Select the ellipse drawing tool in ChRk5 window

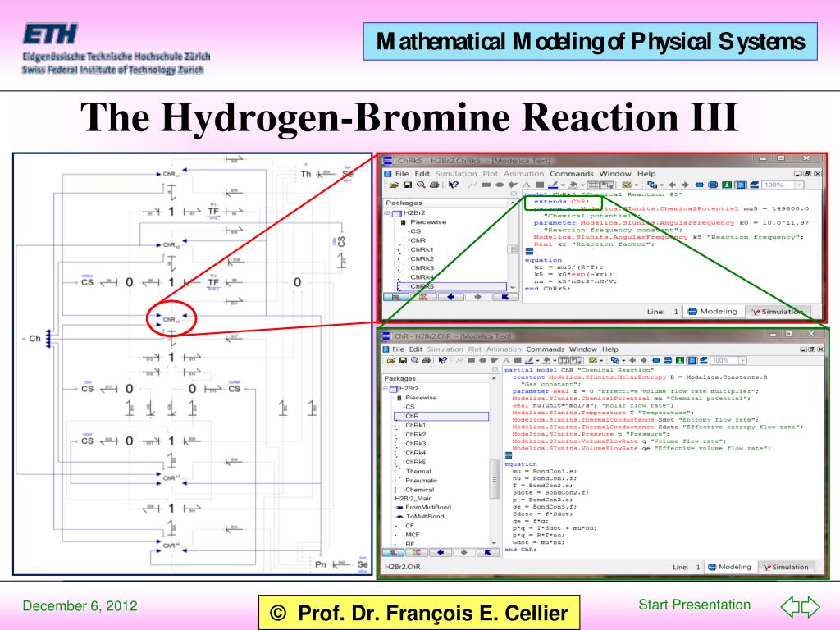(x=500, y=185)
